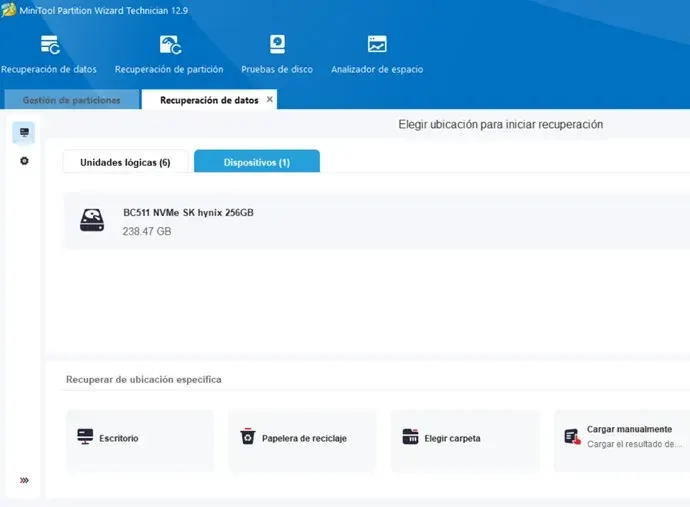Select BC511 NVMe SK hynix 256GB device
690x507 pixels.
(x=376, y=220)
